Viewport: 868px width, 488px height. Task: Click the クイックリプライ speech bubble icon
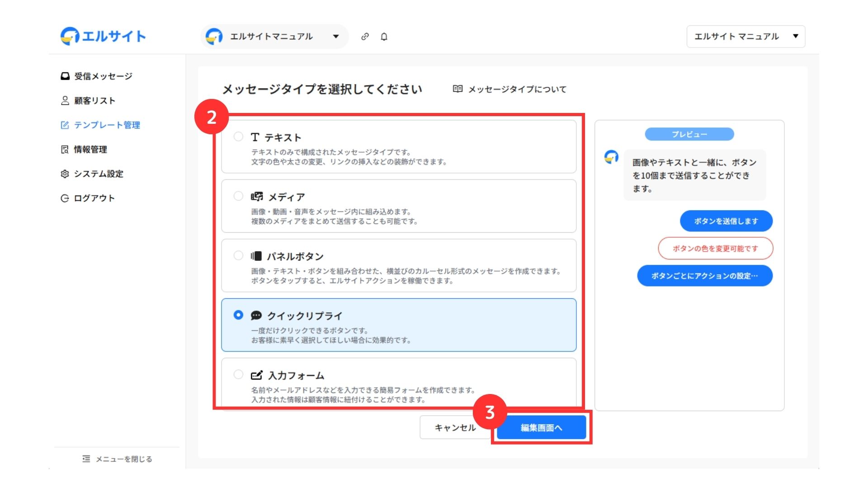pos(256,315)
